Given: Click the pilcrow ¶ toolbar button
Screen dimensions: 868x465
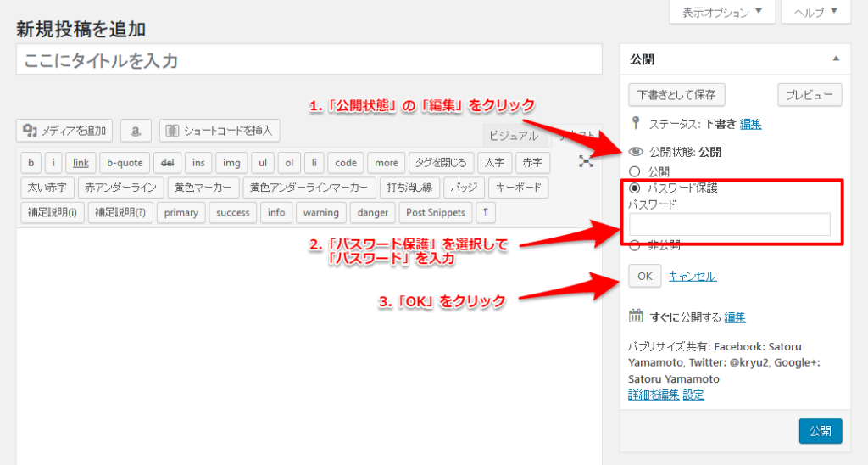Looking at the screenshot, I should point(486,212).
